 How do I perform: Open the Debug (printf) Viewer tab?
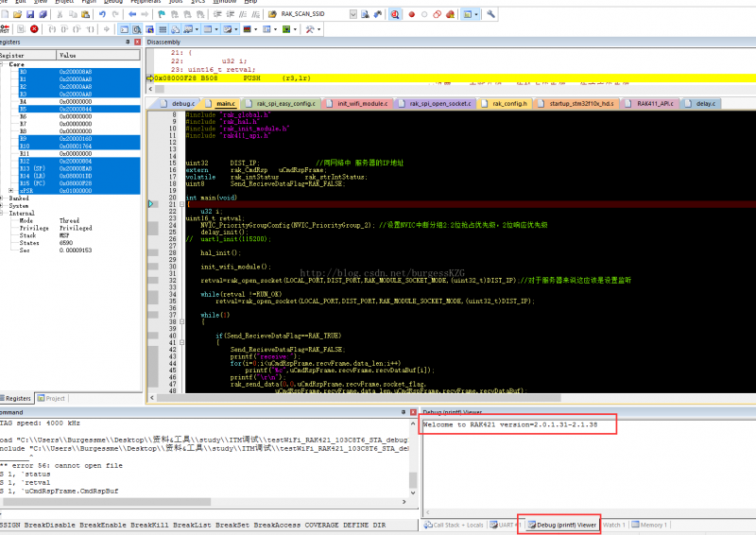tap(561, 524)
